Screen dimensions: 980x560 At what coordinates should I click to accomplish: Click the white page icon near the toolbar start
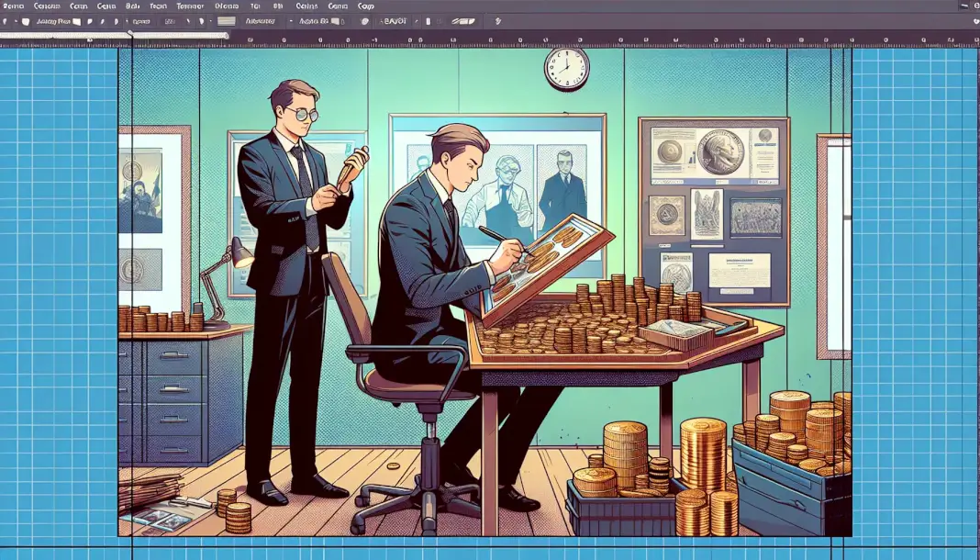click(x=26, y=21)
